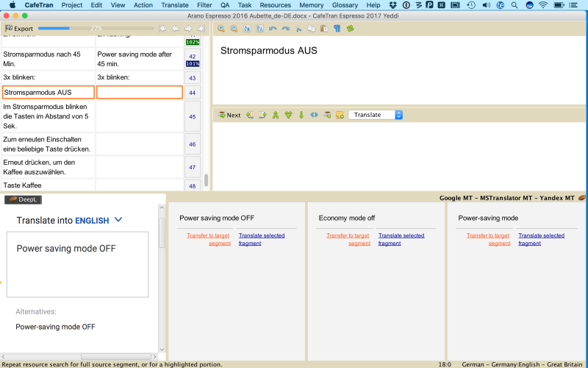Open the Translate menu
588x368 pixels.
[x=175, y=5]
